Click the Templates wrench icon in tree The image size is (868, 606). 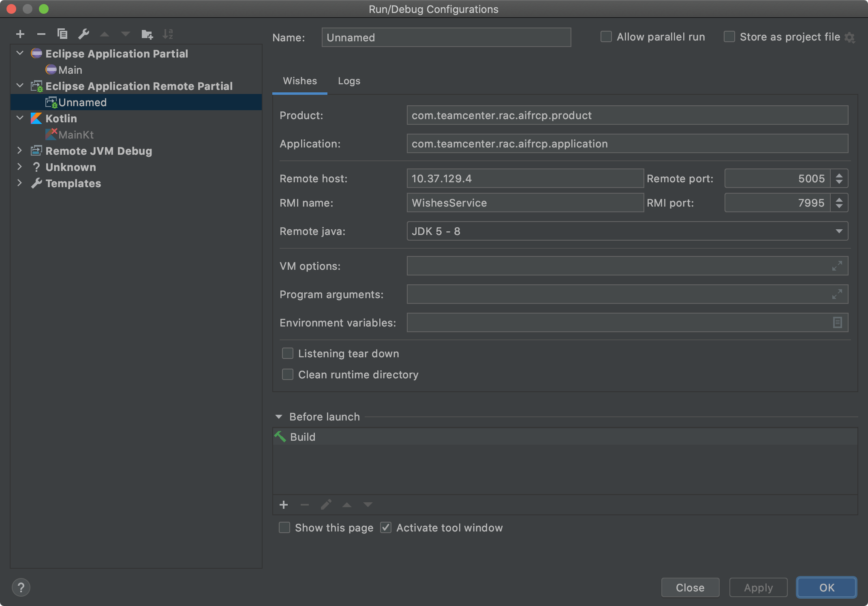pyautogui.click(x=36, y=183)
